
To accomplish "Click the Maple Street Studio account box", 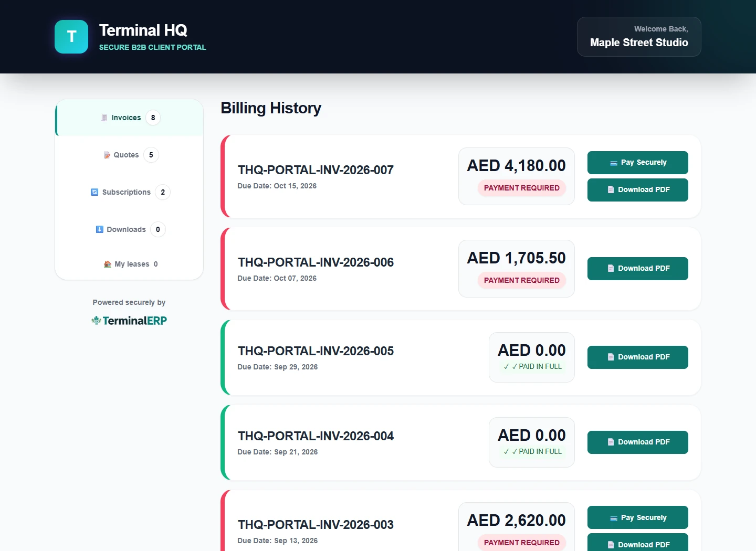I will [639, 37].
